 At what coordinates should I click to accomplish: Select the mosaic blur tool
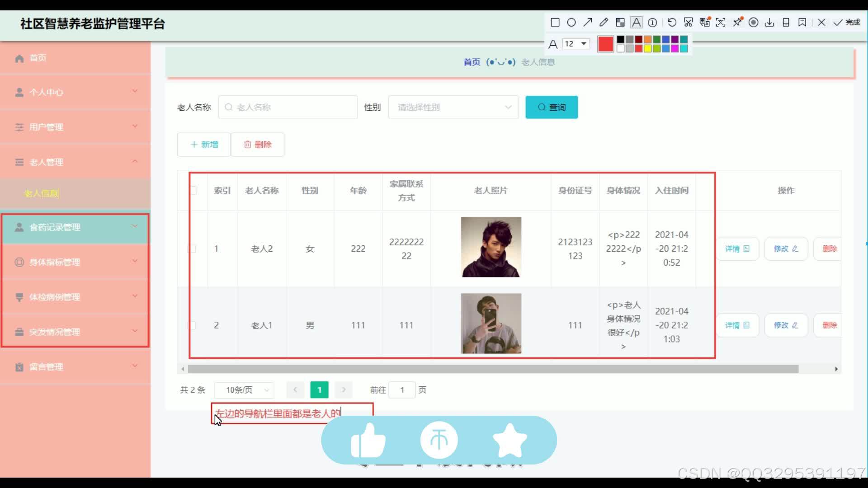[x=620, y=22]
